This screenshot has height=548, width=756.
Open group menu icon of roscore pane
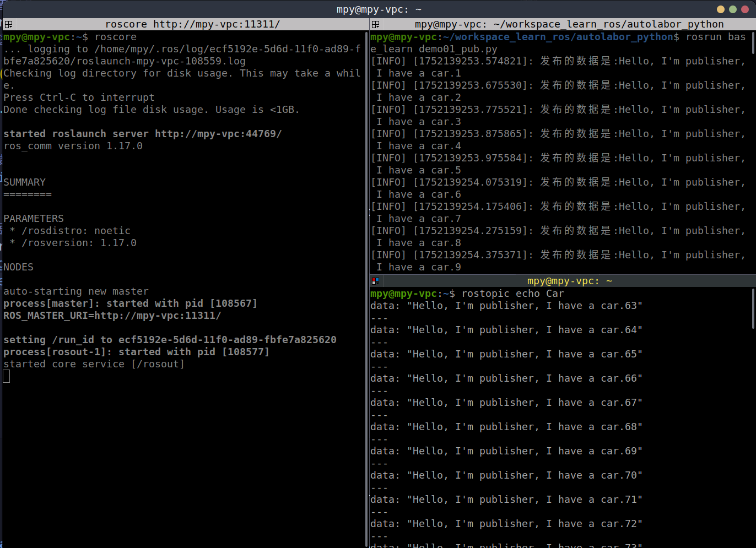coord(8,24)
